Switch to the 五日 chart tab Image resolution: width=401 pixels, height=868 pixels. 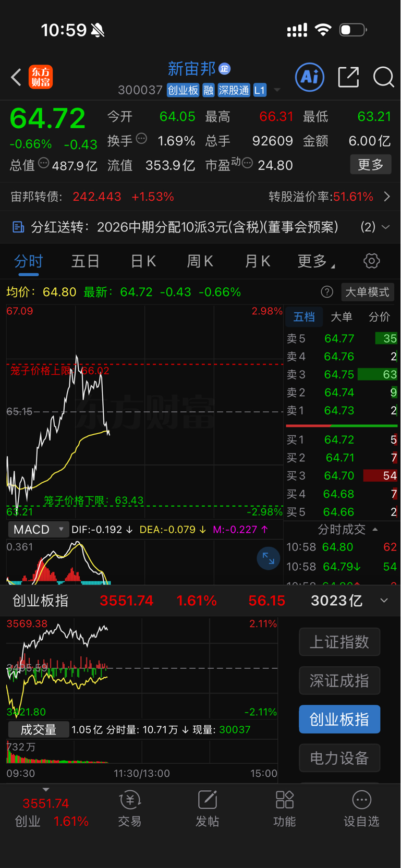tap(86, 261)
